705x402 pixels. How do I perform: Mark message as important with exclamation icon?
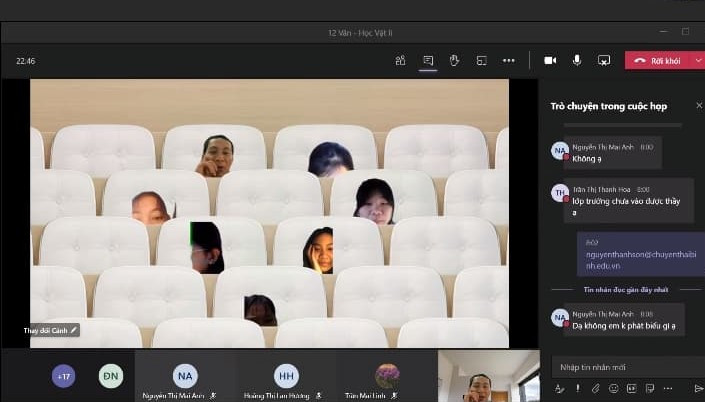pyautogui.click(x=577, y=388)
